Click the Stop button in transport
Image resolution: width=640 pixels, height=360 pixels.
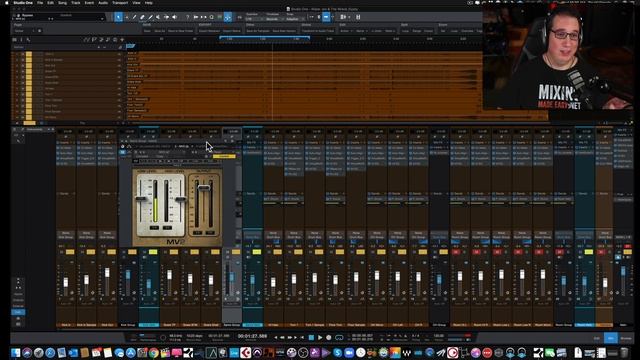tap(311, 338)
